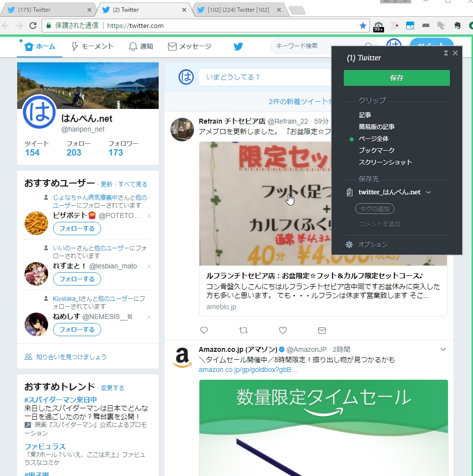The image size is (473, 476).
Task: Click the browser forward arrow
Action: pos(19,26)
